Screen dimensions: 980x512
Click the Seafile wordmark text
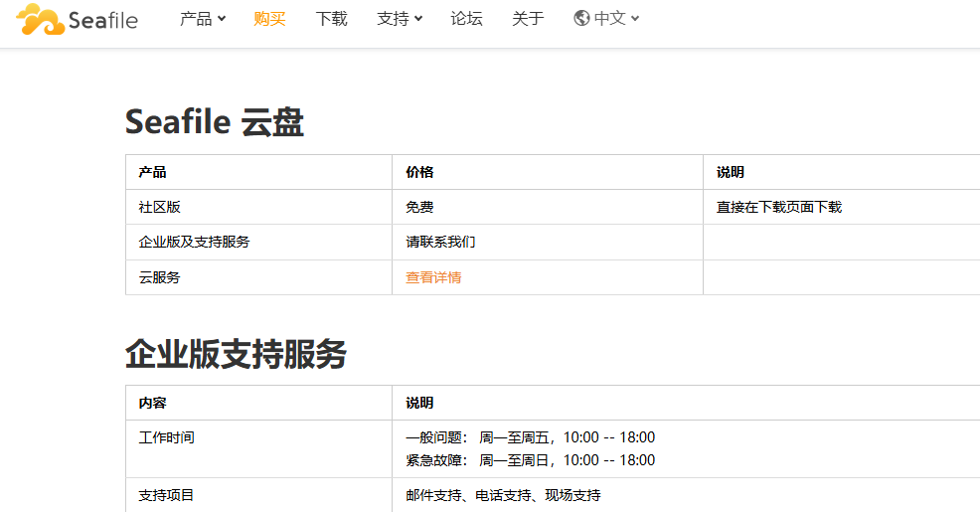[103, 21]
